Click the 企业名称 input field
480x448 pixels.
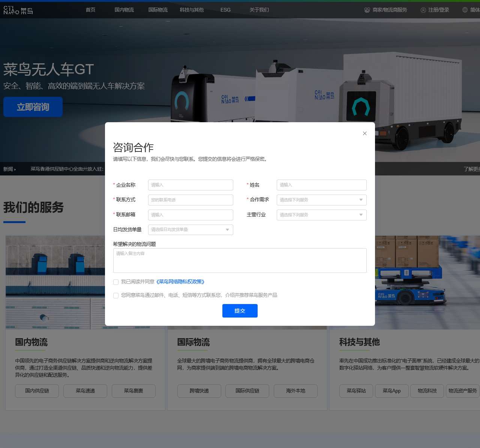coord(190,185)
